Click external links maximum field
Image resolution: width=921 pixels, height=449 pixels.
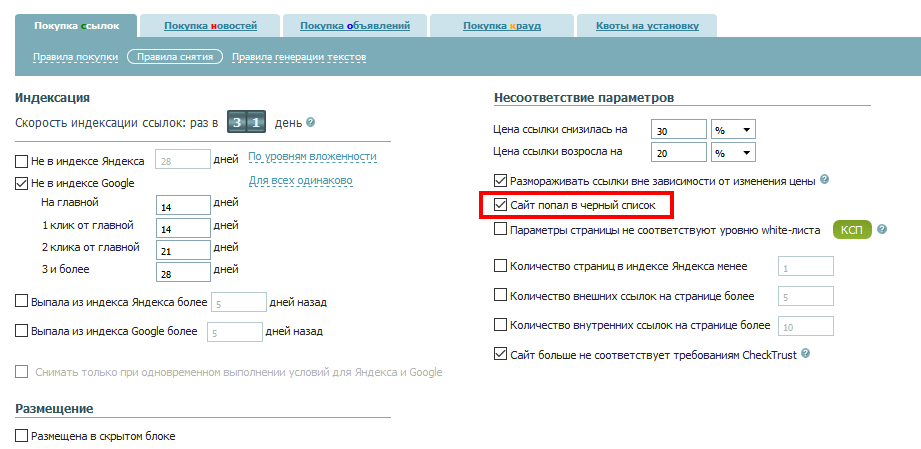point(806,296)
